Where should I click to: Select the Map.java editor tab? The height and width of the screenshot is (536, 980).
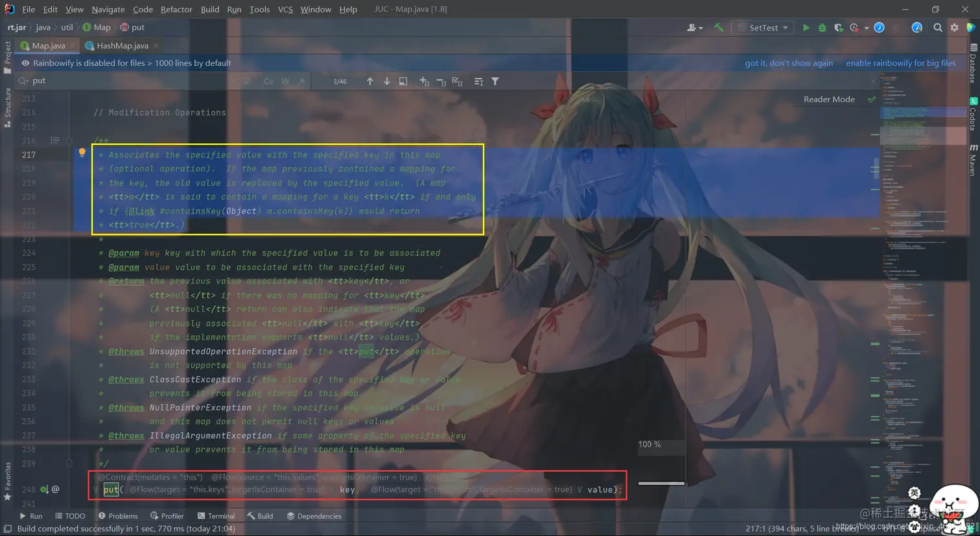coord(48,45)
